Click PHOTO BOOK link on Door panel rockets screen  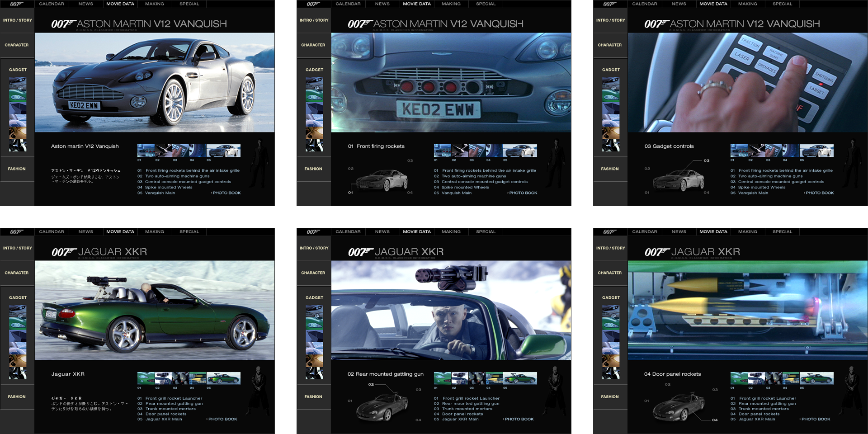click(815, 420)
